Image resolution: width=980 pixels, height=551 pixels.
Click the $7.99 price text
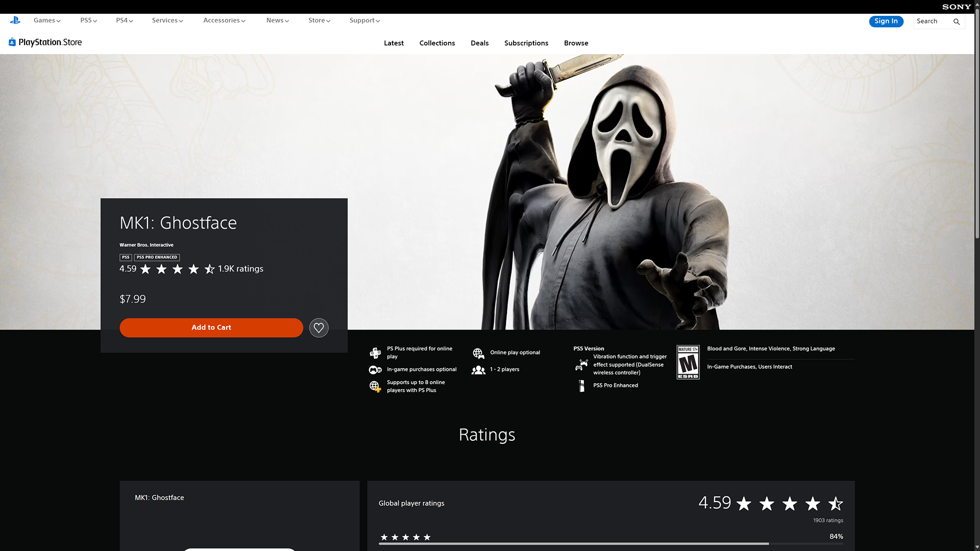[x=133, y=299]
